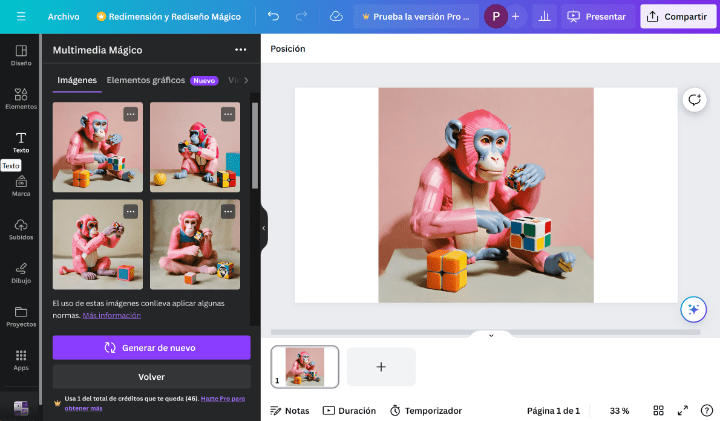The image size is (720, 421).
Task: Open the magic assistant sparkle button
Action: coord(693,309)
